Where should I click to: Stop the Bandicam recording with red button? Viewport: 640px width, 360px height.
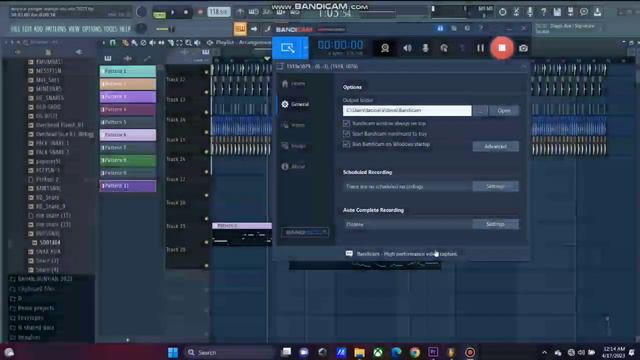click(502, 48)
